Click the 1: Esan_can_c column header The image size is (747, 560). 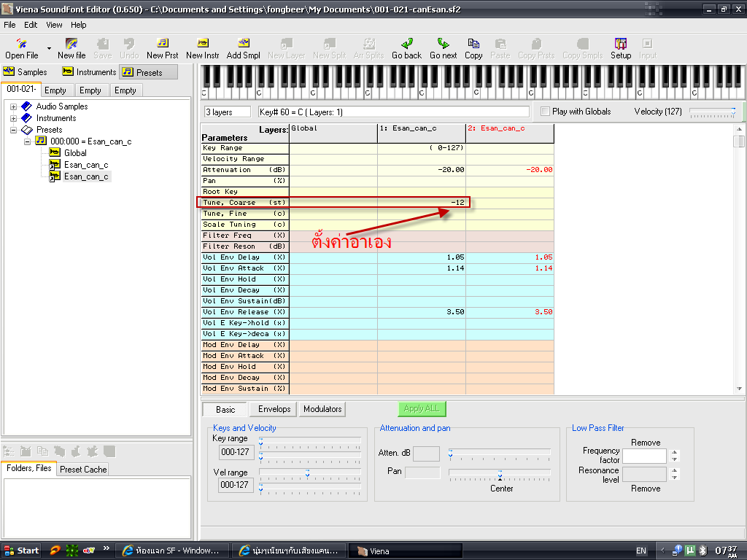point(422,133)
